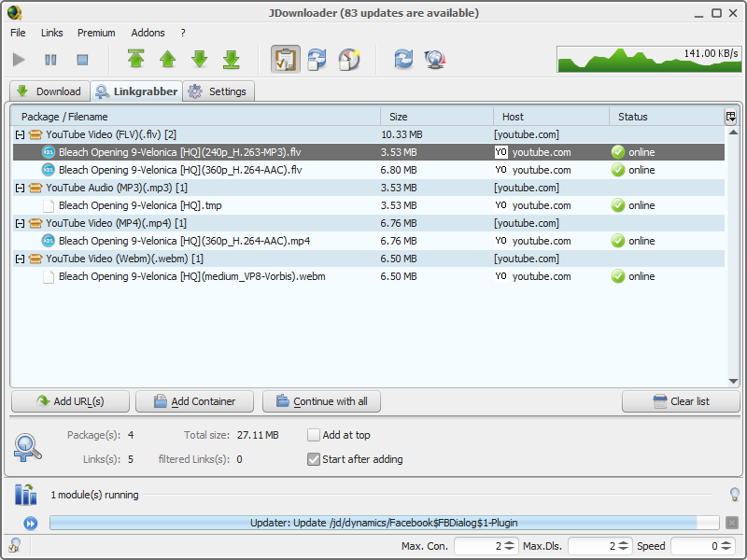The height and width of the screenshot is (560, 747).
Task: Click the video file icon of the .mp4 entry
Action: click(x=49, y=241)
